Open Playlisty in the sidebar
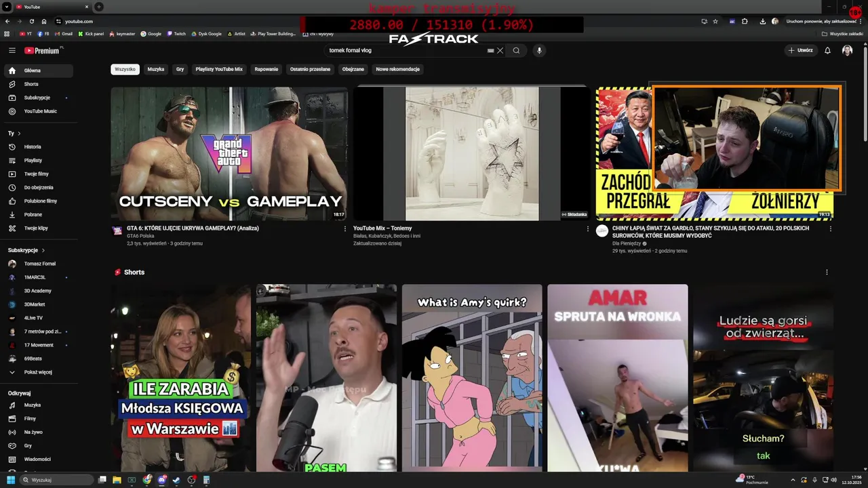This screenshot has width=868, height=488. pyautogui.click(x=38, y=160)
